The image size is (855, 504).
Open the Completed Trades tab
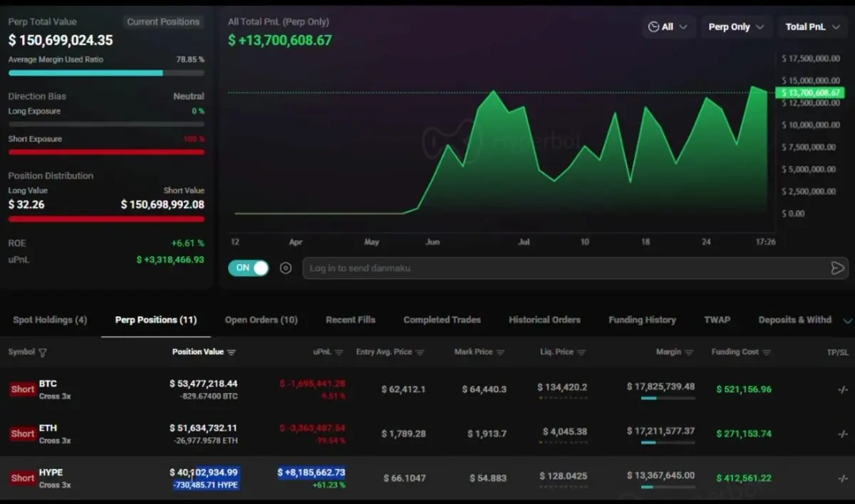click(x=442, y=320)
